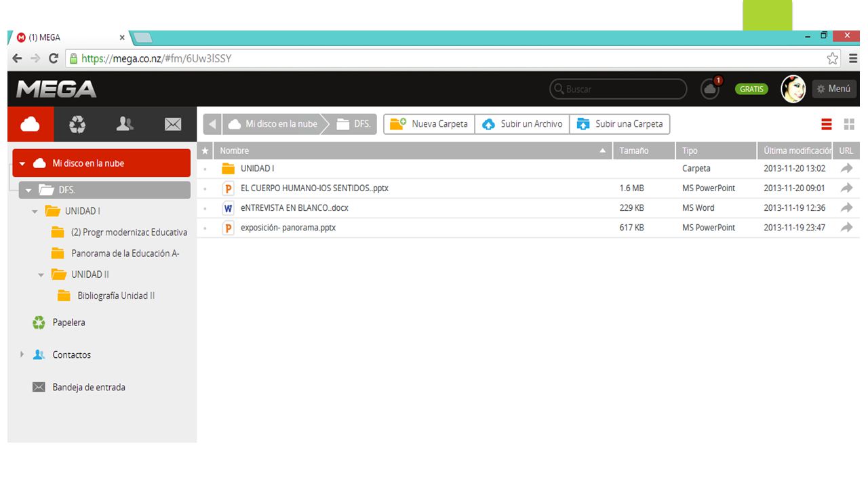Switch to the recycle bin tab icon
Screen dimensions: 868x488
coord(78,124)
